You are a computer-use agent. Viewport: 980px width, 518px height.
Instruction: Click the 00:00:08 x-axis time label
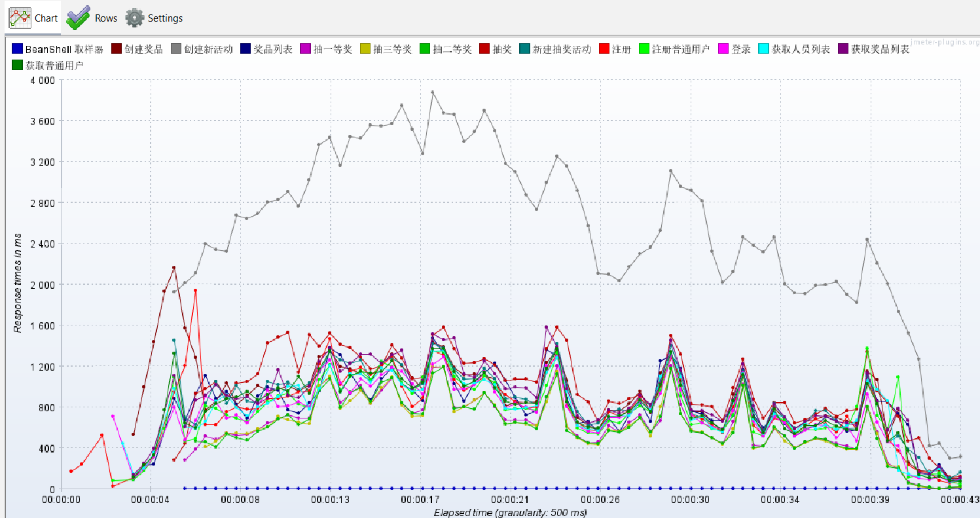(241, 500)
